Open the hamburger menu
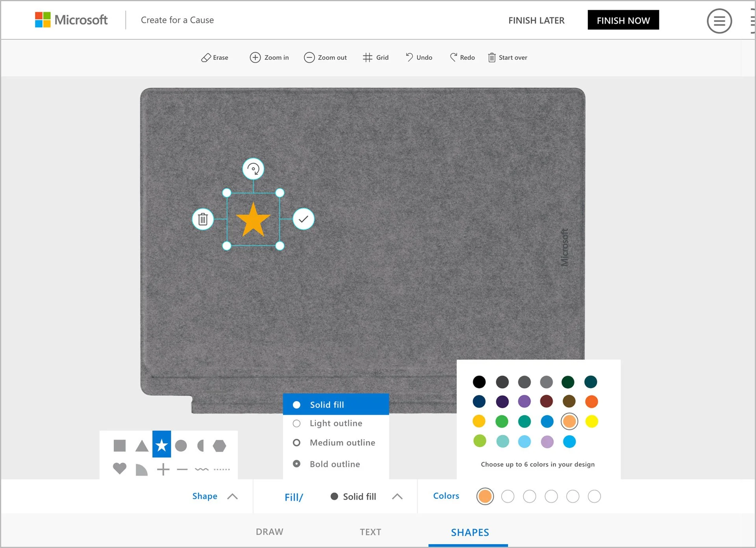 click(x=719, y=21)
